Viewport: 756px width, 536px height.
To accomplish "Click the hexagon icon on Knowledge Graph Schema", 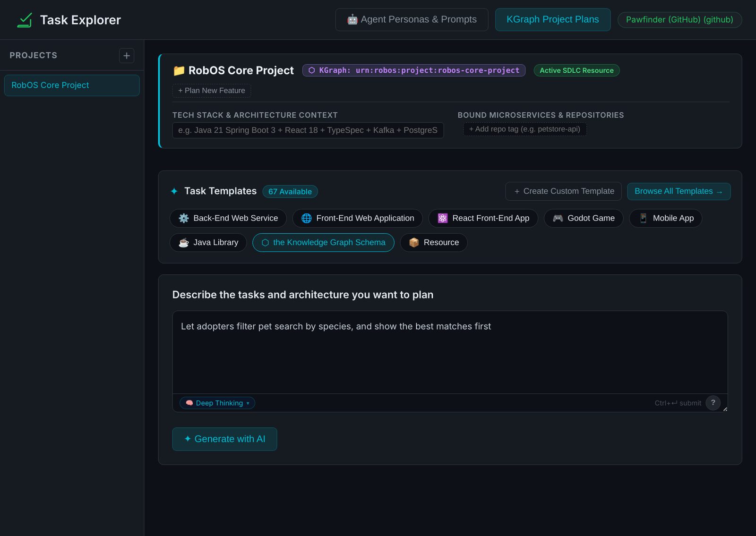I will 265,243.
